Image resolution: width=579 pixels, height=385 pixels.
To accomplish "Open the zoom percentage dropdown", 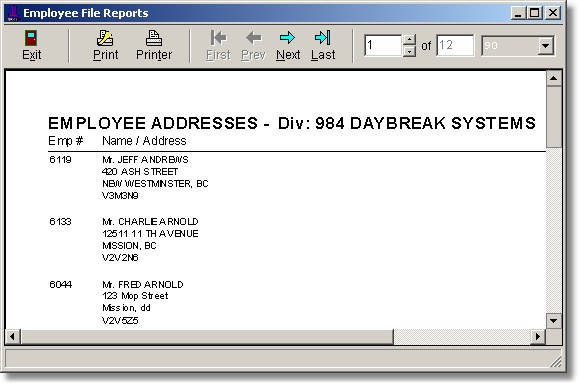I will pyautogui.click(x=545, y=46).
